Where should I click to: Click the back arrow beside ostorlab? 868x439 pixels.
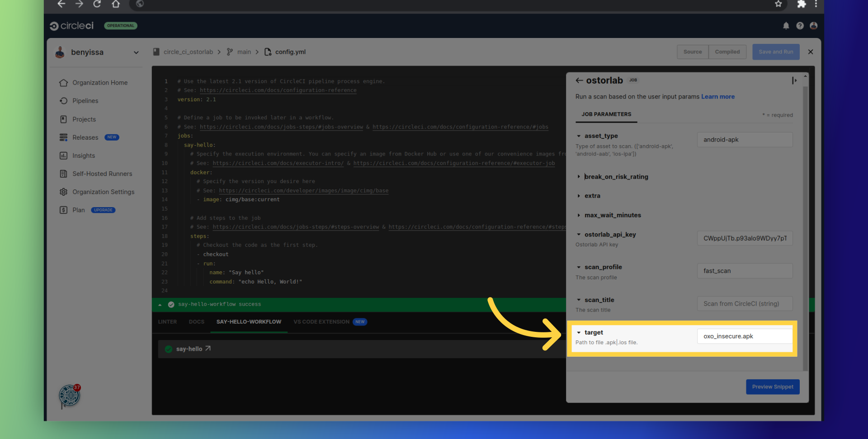579,80
